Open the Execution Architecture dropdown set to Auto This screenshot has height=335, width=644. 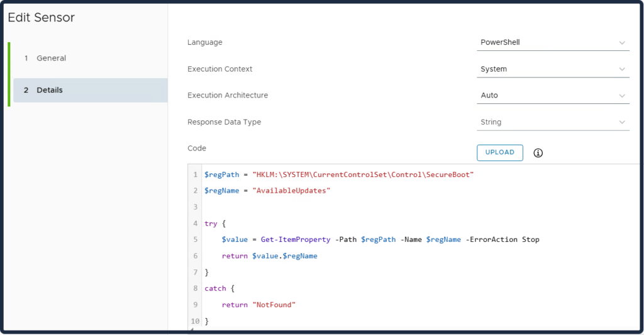[x=552, y=96]
